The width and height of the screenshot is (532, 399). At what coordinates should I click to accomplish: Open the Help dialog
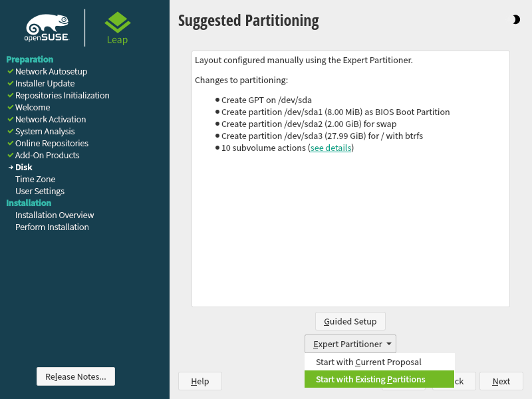[200, 381]
